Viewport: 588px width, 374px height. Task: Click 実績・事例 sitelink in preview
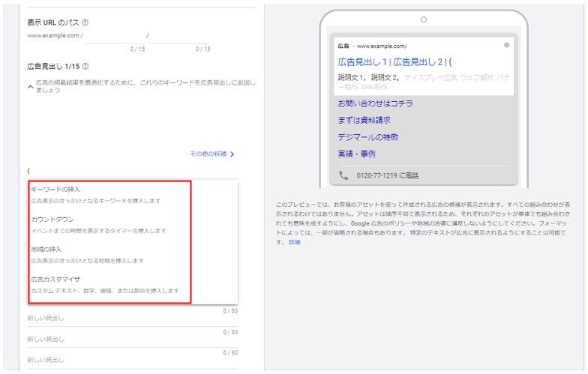pyautogui.click(x=356, y=154)
